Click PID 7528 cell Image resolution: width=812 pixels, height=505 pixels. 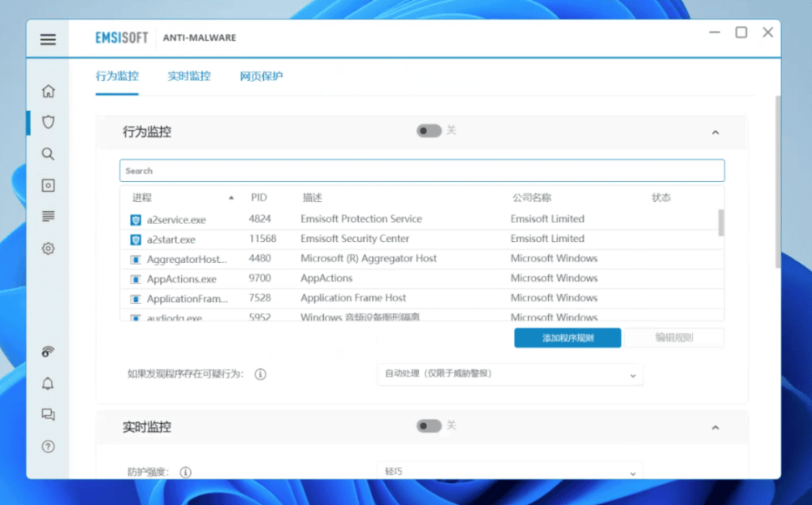coord(260,298)
